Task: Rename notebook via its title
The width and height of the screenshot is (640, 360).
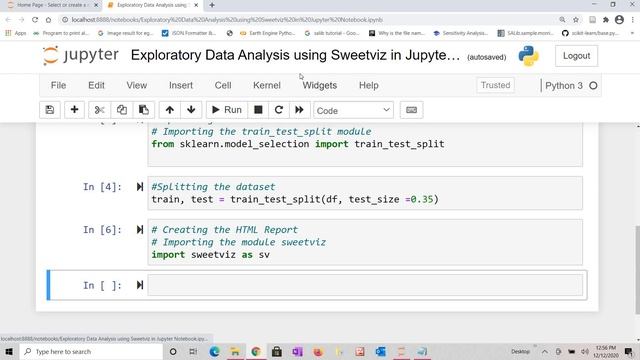Action: [295, 55]
